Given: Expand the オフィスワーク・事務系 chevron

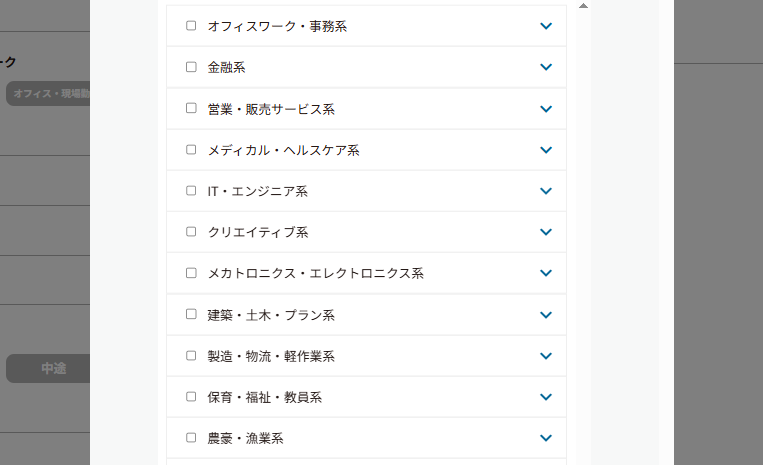Looking at the screenshot, I should [546, 26].
